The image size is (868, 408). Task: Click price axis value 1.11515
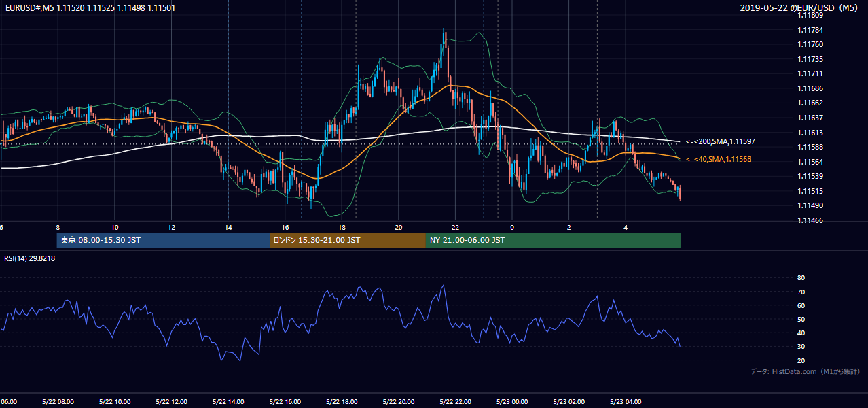[811, 191]
